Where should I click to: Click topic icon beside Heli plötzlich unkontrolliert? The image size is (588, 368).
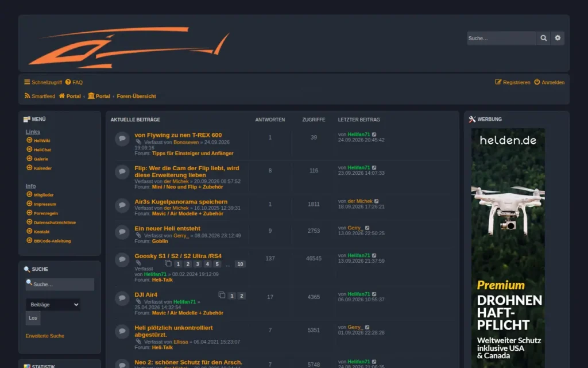(x=122, y=332)
